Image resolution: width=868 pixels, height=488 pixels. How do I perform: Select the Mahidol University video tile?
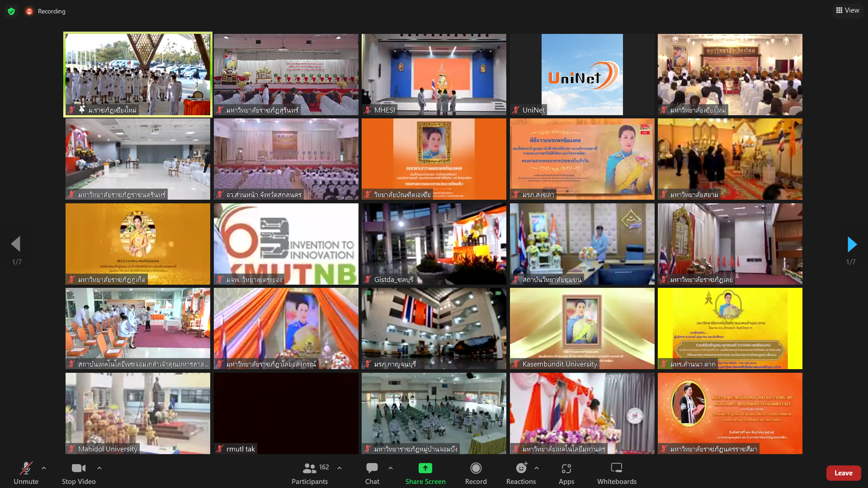click(x=138, y=413)
